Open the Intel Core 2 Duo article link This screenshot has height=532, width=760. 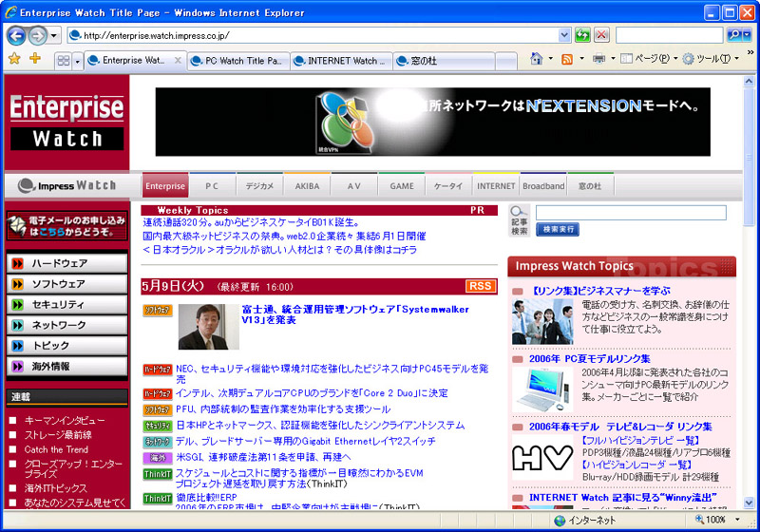click(x=312, y=393)
